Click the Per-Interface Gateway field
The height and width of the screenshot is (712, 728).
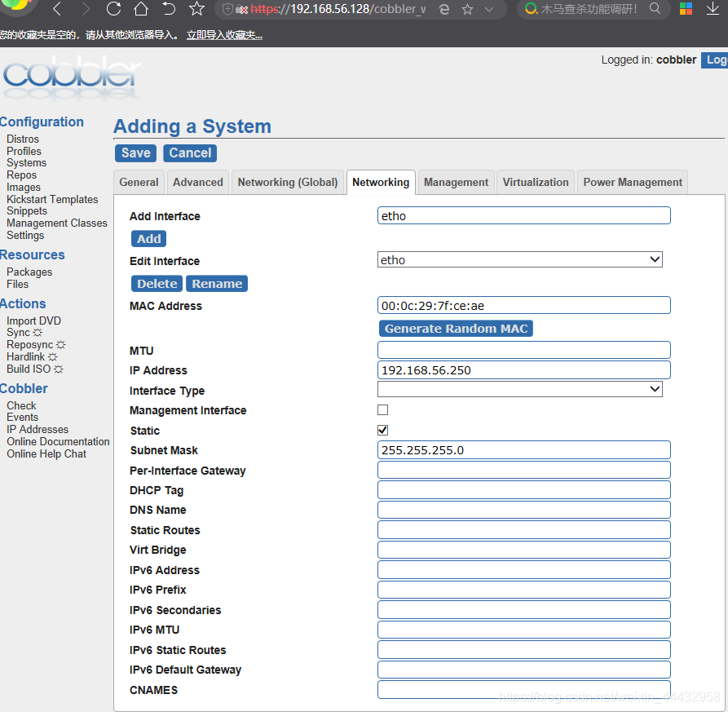coord(523,470)
